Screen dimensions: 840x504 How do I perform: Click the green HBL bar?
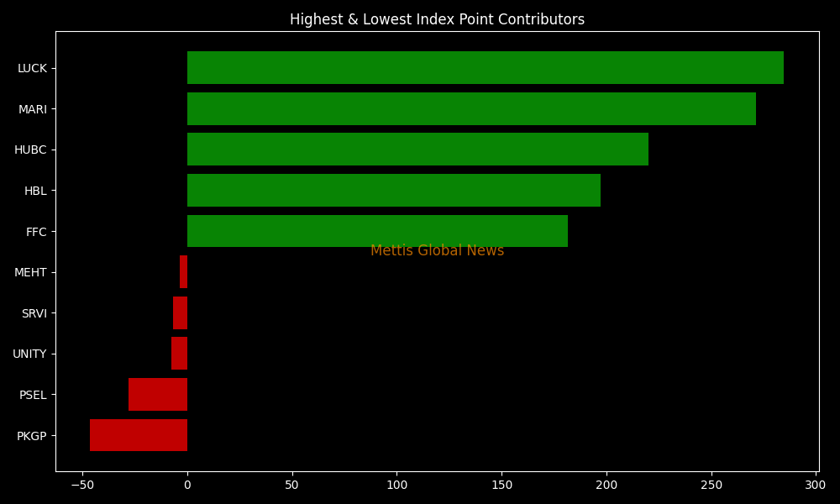pyautogui.click(x=394, y=190)
